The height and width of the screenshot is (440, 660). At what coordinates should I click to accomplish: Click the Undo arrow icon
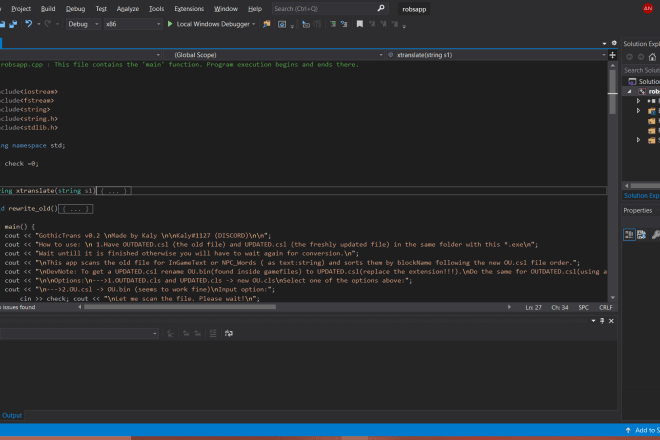(x=28, y=24)
